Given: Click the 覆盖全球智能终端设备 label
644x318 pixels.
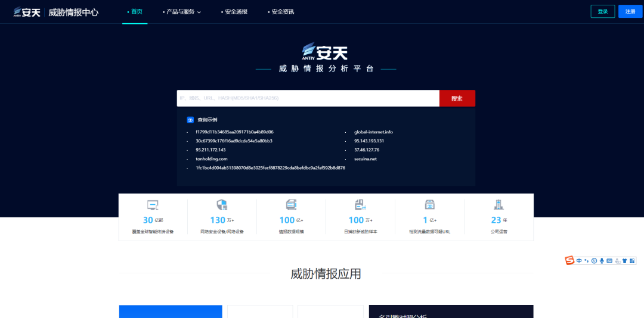Looking at the screenshot, I should [x=153, y=232].
